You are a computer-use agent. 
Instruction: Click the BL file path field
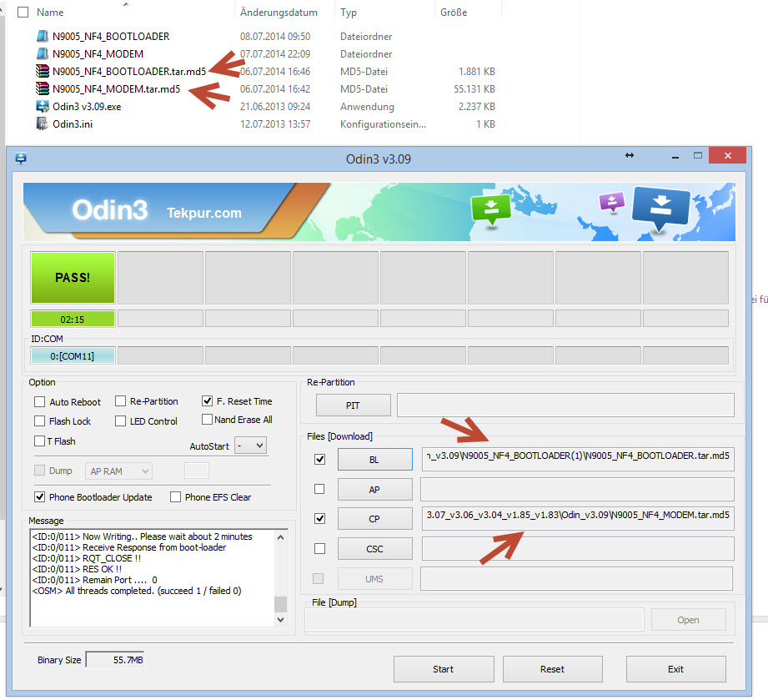(x=578, y=460)
